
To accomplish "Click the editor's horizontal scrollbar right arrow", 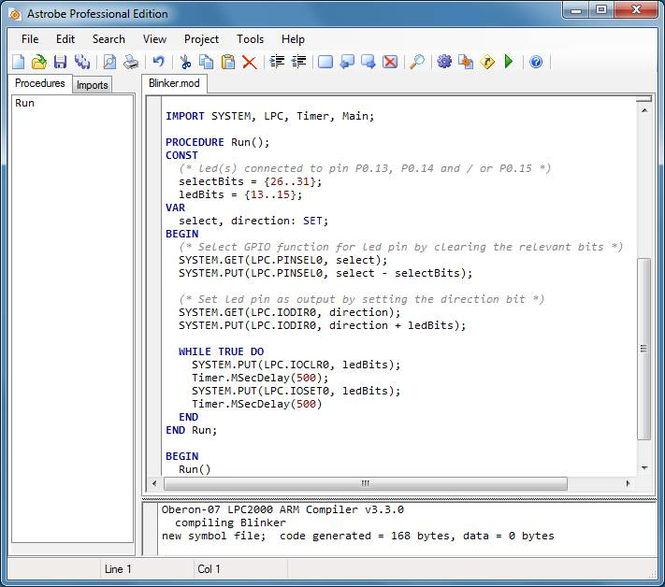I will (629, 484).
